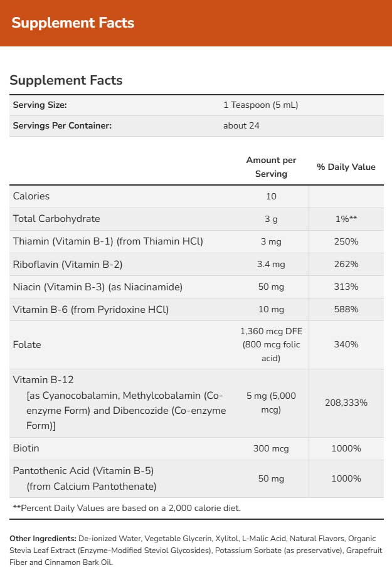Screen dimensions: 392x575
Task: Select the 1 Teaspoon (5 mL) value
Action: [261, 105]
